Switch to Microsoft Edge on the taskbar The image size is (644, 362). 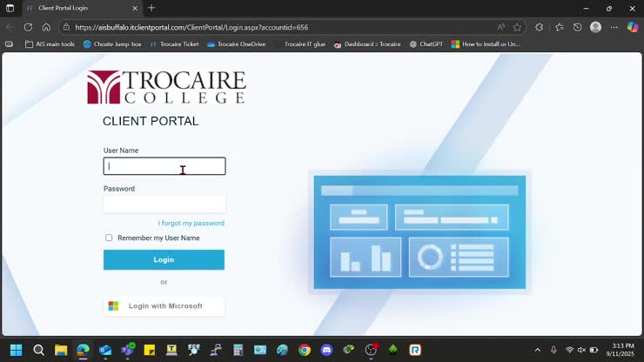(x=83, y=350)
